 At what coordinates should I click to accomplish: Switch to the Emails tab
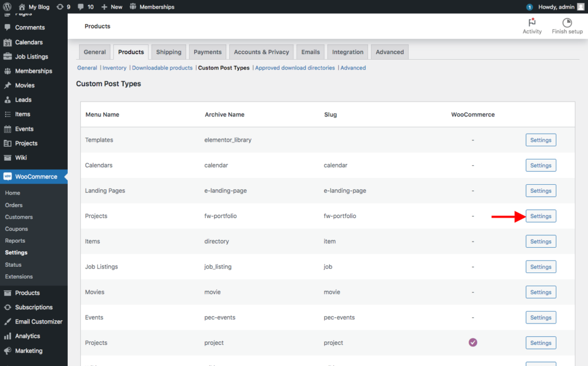tap(311, 52)
